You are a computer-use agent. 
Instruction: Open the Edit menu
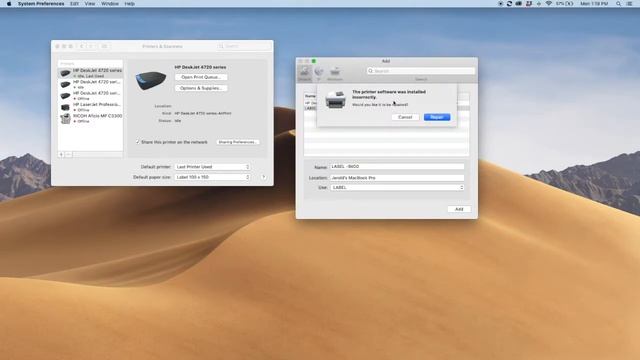[x=74, y=4]
